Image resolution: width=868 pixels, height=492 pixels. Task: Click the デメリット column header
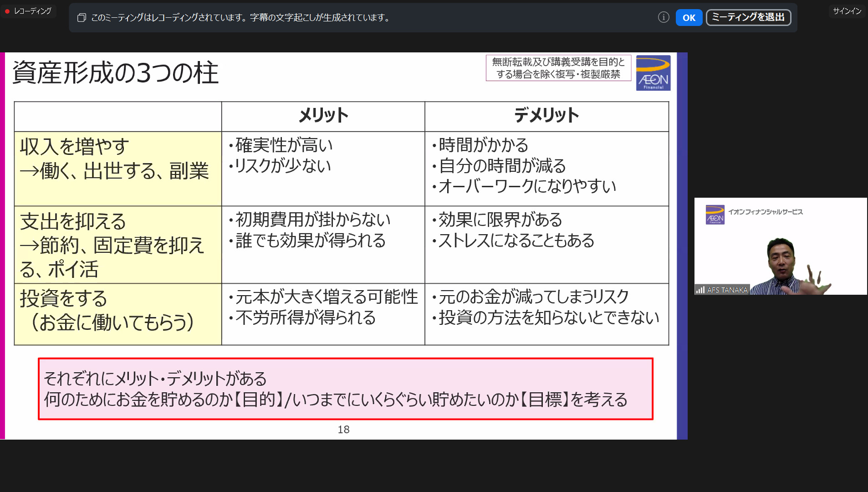[x=546, y=116]
